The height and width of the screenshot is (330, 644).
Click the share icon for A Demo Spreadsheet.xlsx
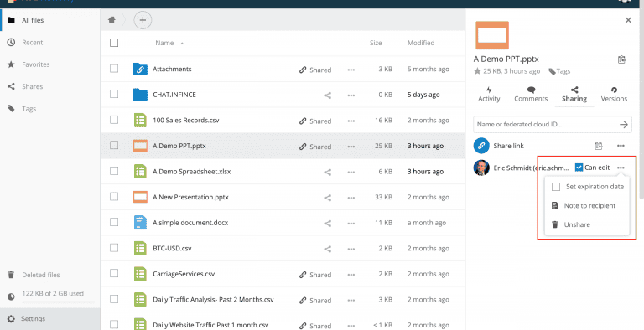(x=327, y=172)
